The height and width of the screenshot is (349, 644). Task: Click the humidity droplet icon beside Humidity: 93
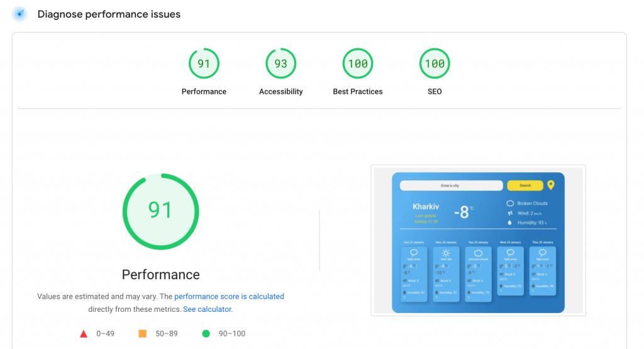click(510, 223)
